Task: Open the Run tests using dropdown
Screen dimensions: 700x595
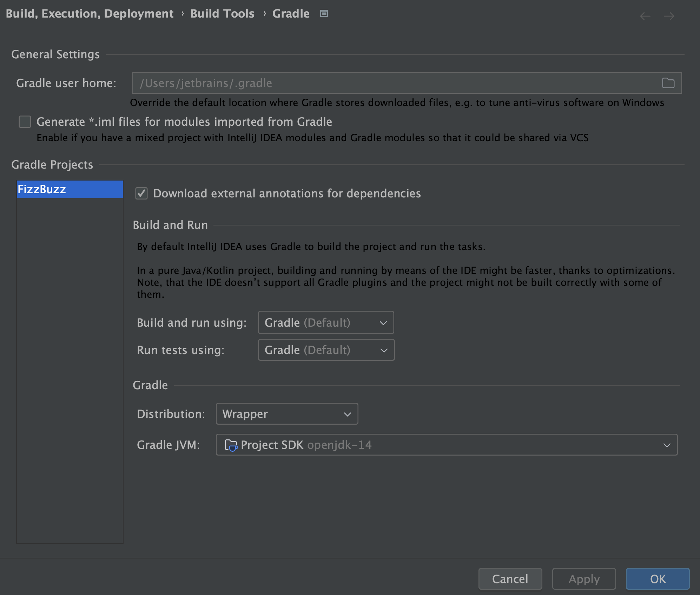Action: point(326,350)
